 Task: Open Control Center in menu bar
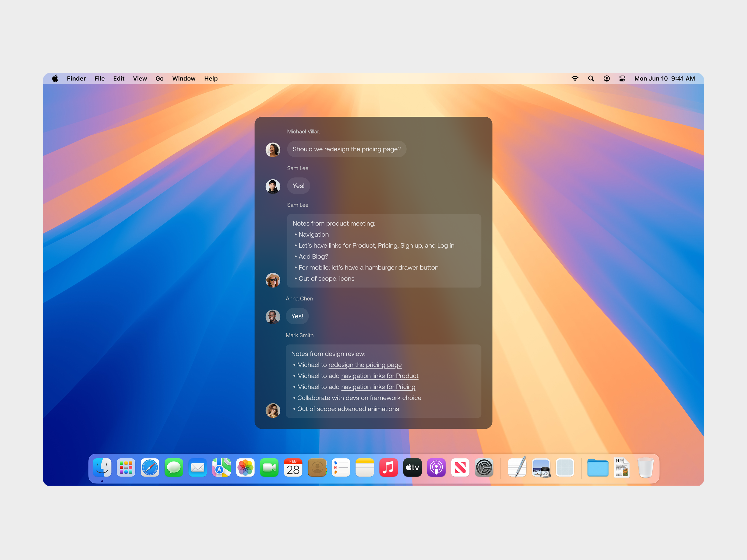point(622,78)
